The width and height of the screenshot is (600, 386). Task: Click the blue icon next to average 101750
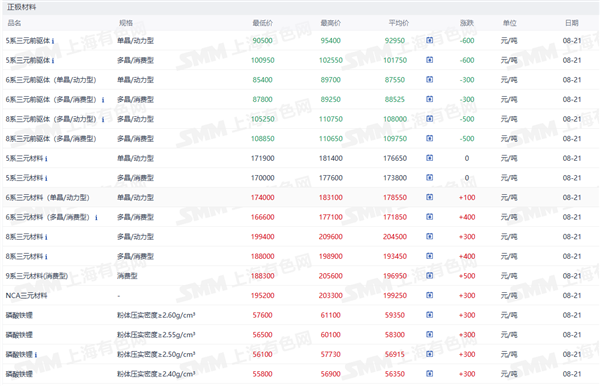tap(429, 60)
